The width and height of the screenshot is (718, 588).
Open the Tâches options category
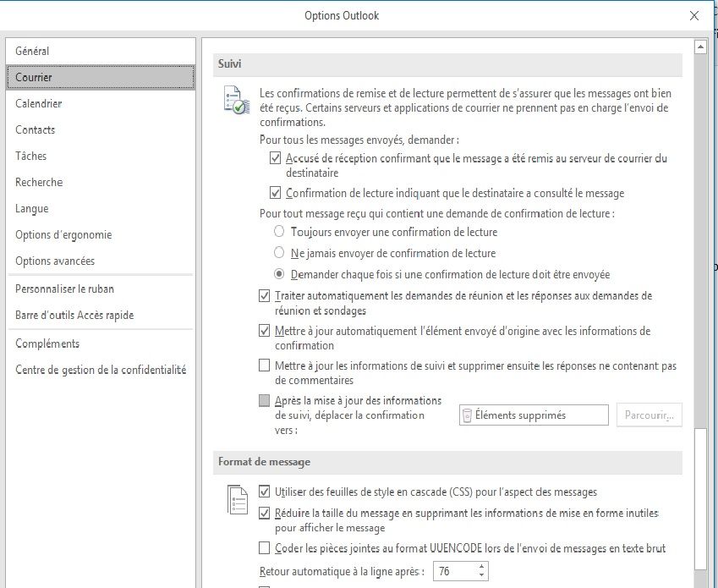coord(101,156)
